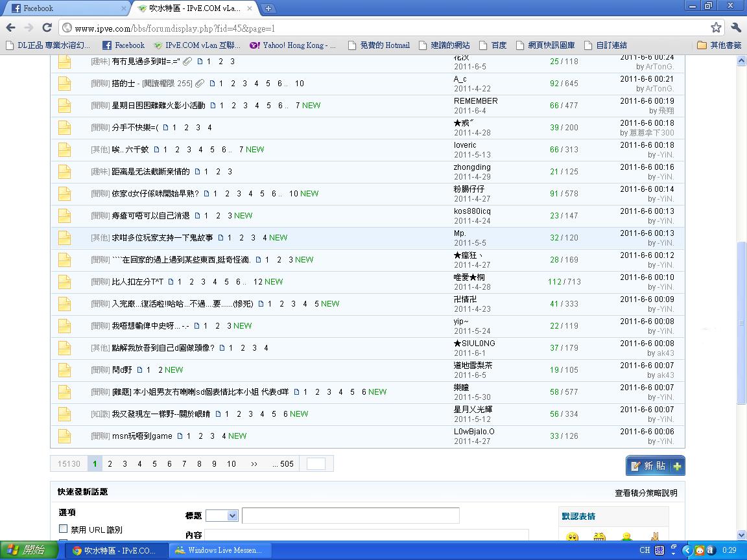The height and width of the screenshot is (560, 747).
Task: Click the attachment paperclip icon on 搭的士 thread
Action: tap(200, 84)
